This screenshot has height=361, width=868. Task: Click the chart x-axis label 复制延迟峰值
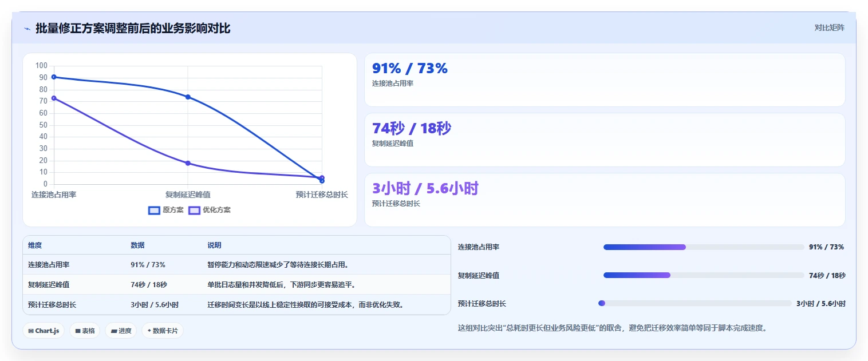(x=188, y=195)
